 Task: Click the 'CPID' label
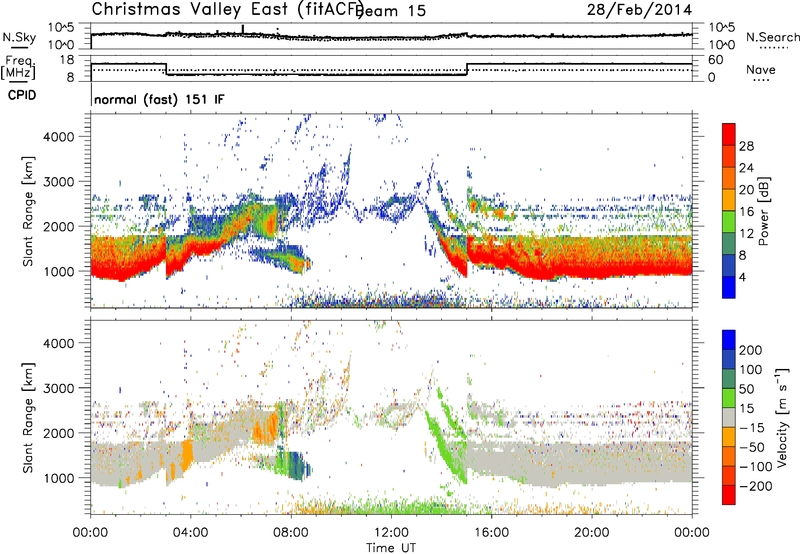coord(22,95)
